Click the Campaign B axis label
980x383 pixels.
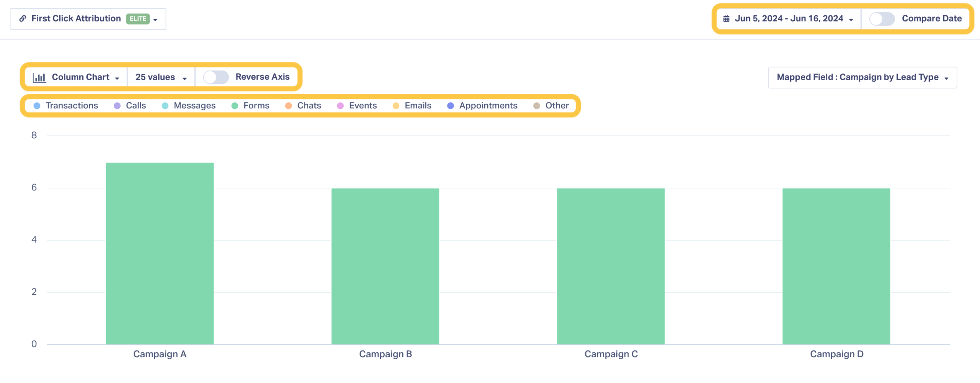pyautogui.click(x=385, y=354)
